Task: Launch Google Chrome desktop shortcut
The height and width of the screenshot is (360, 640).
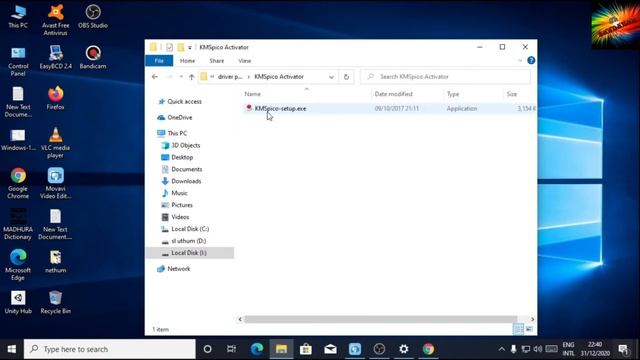Action: (x=18, y=183)
